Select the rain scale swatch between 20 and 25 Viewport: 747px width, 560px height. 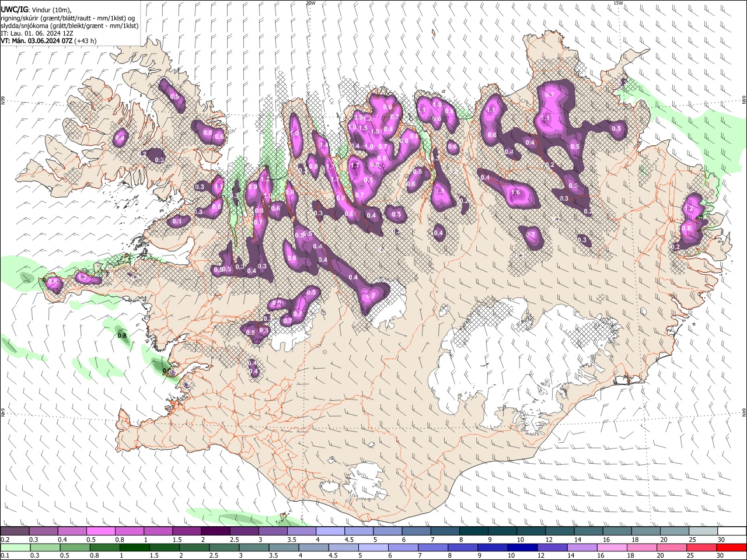[671, 547]
